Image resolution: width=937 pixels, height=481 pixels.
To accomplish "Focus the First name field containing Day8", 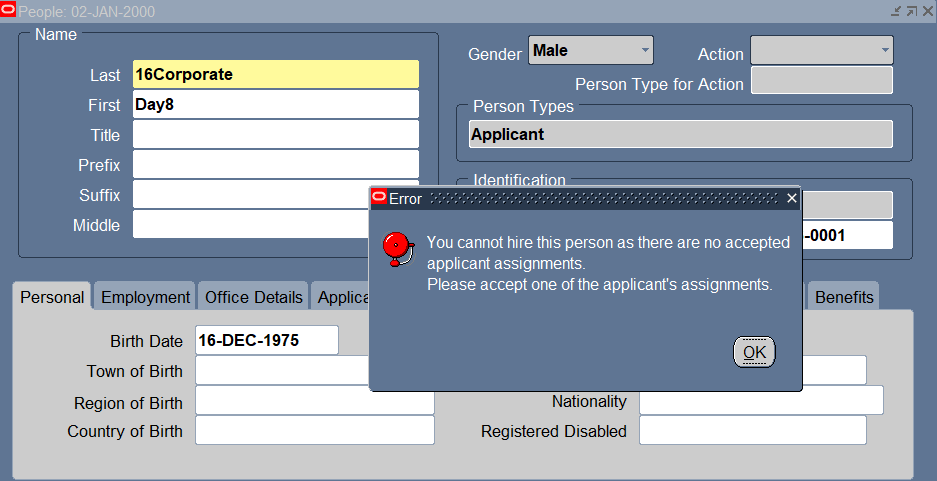I will [x=275, y=105].
